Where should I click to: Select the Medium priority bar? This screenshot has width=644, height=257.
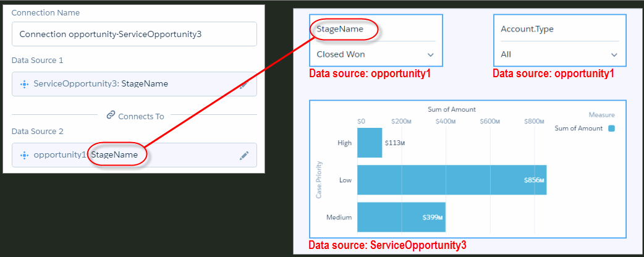tap(401, 217)
